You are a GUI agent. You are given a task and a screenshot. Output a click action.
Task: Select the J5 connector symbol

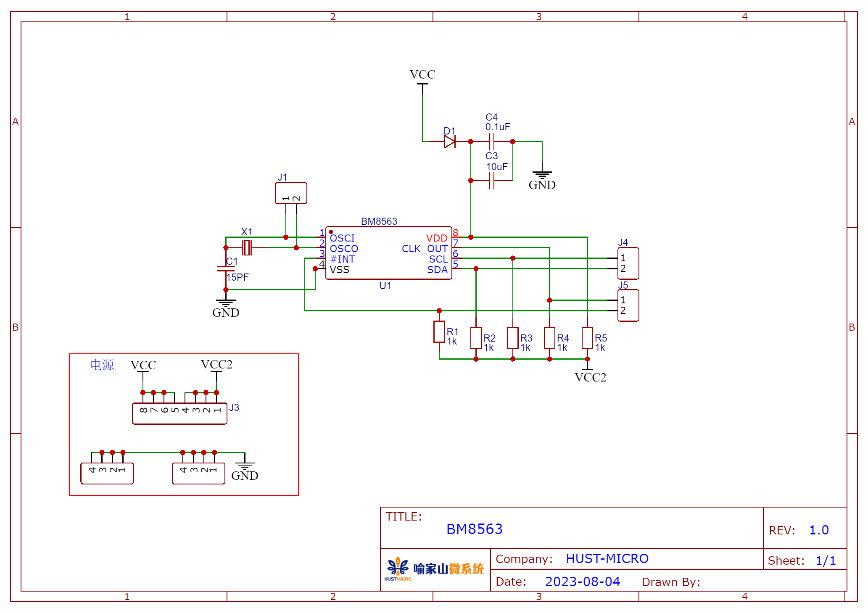tap(628, 305)
